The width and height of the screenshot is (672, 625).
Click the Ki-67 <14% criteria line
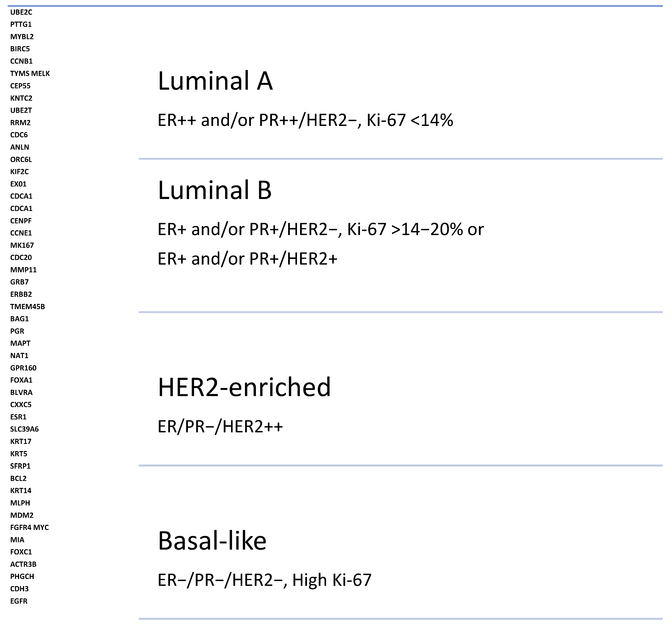coord(305,120)
